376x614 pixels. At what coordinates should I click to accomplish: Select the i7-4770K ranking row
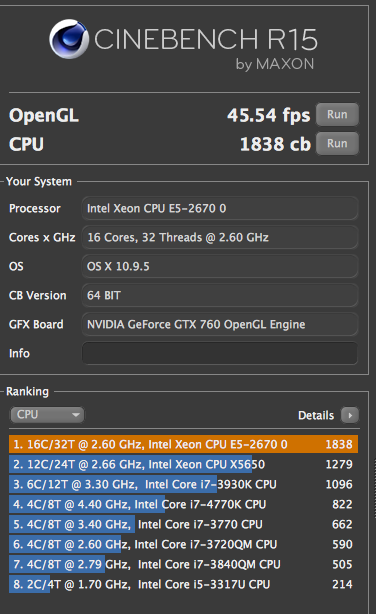click(183, 504)
